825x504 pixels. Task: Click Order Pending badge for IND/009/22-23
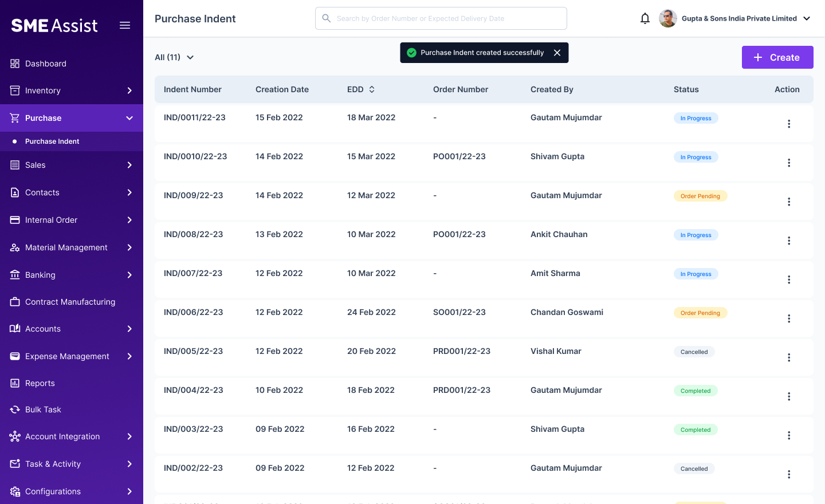[700, 196]
